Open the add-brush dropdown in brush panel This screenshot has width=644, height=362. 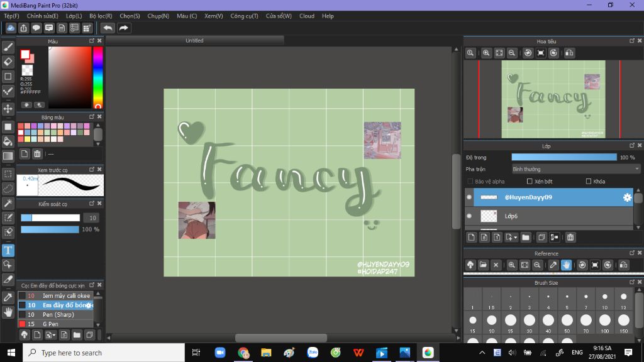[54, 336]
